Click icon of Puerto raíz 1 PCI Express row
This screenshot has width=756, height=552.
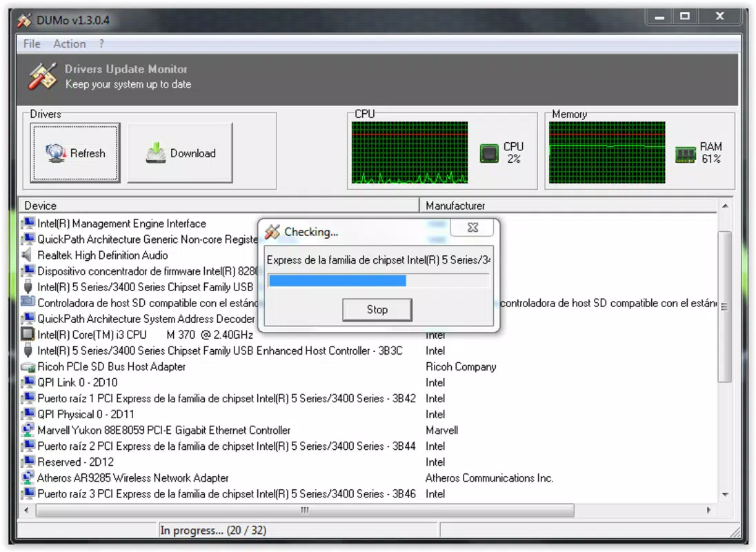(28, 398)
